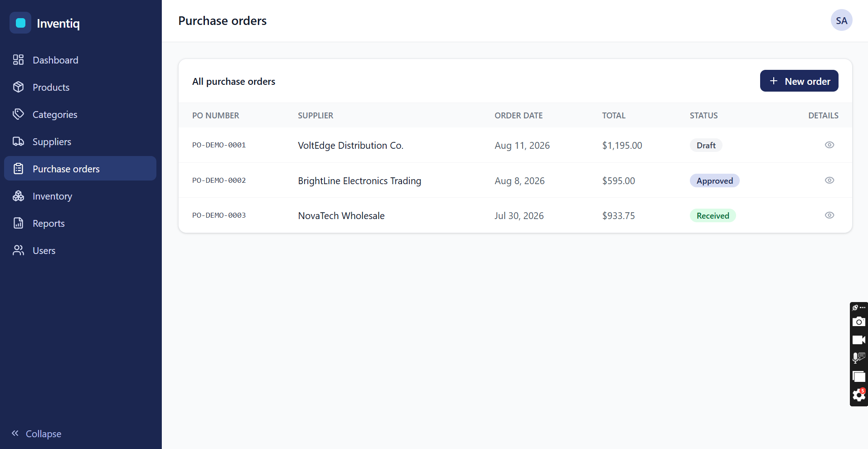Click the Purchase orders clipboard icon

(18, 169)
